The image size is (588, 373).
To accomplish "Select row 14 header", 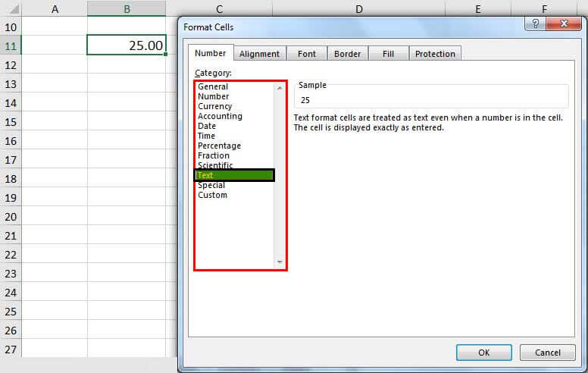I will (x=11, y=103).
